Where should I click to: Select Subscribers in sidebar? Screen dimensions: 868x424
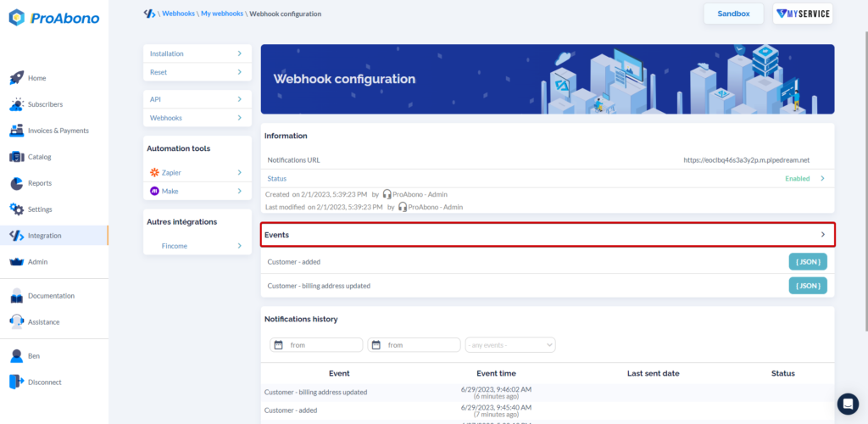pyautogui.click(x=46, y=104)
